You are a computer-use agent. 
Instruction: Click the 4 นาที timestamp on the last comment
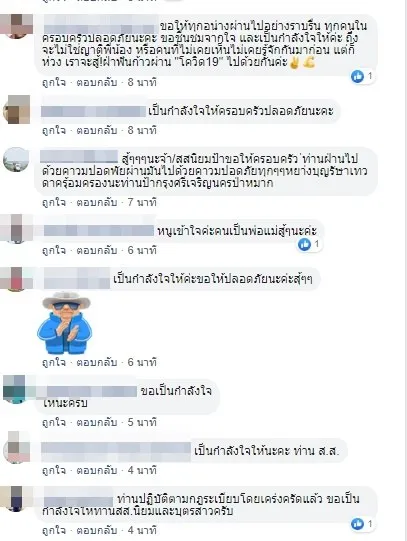click(x=142, y=530)
